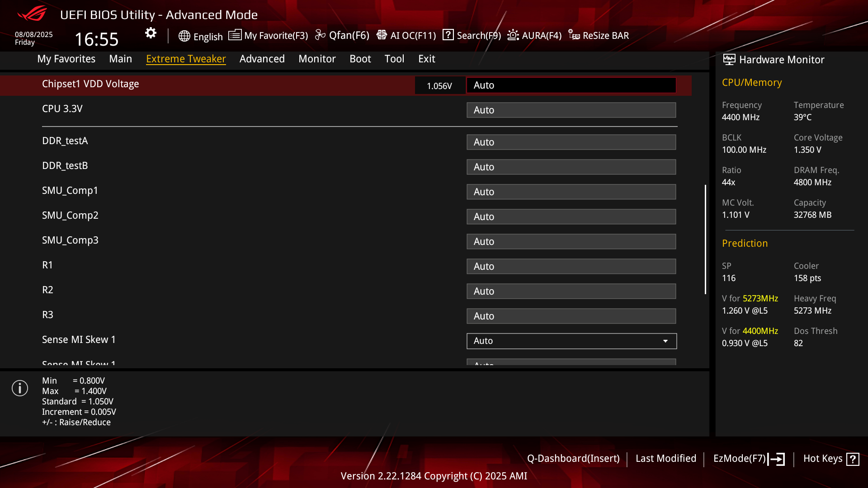Click the R2 Auto field
Screen dimensions: 868x488
click(571, 291)
